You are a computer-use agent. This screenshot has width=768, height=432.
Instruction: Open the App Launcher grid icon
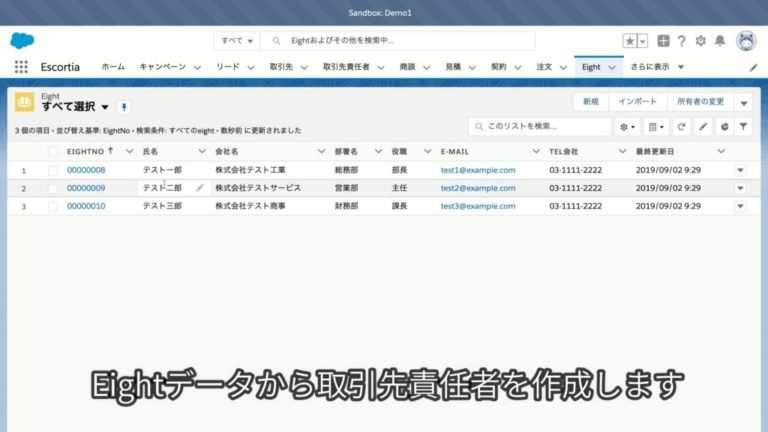tap(21, 67)
